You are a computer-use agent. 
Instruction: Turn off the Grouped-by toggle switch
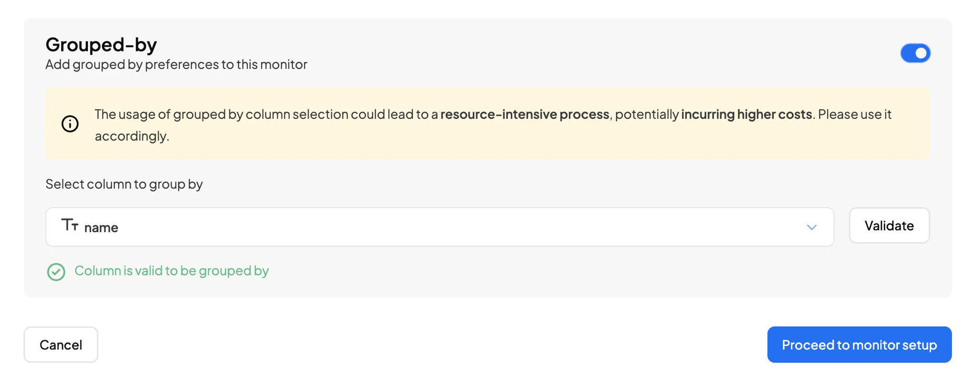point(915,53)
